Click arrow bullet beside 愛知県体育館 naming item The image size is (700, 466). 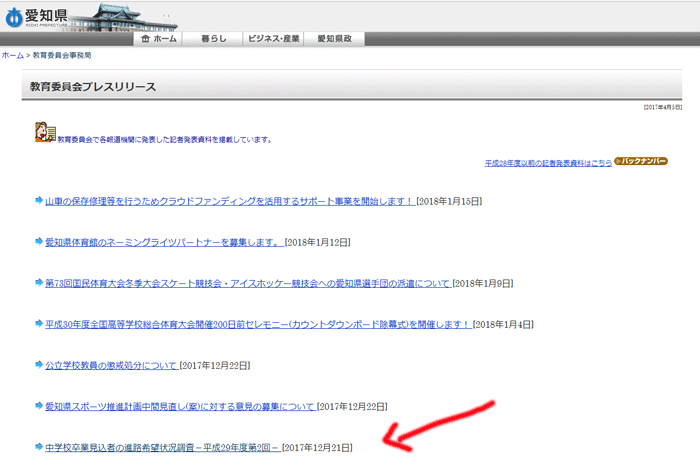[x=38, y=241]
